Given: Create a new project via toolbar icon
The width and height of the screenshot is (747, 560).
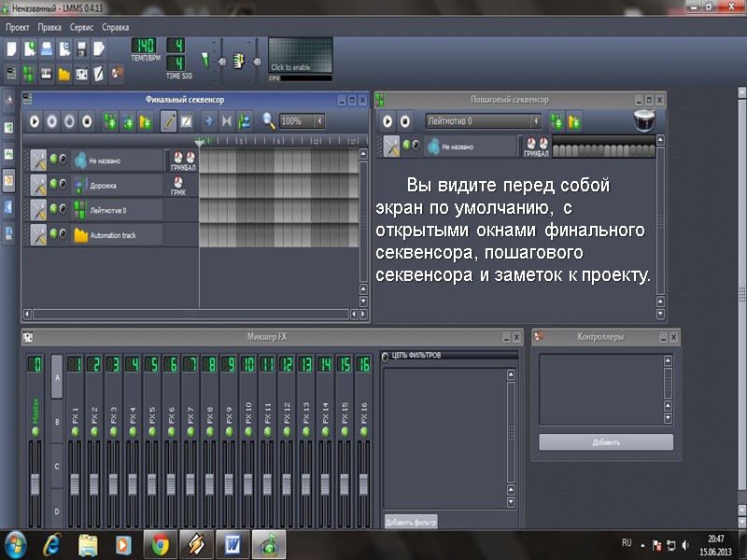Looking at the screenshot, I should click(11, 49).
